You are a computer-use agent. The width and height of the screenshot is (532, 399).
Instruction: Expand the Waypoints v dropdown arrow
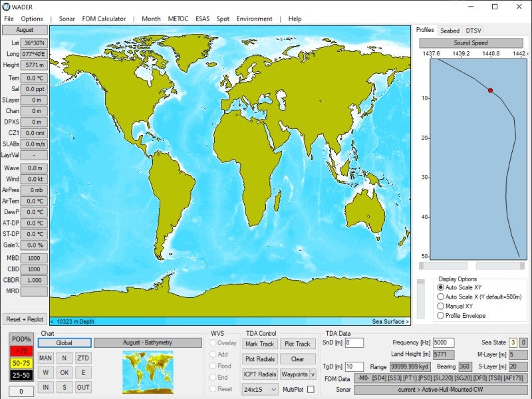pyautogui.click(x=313, y=374)
